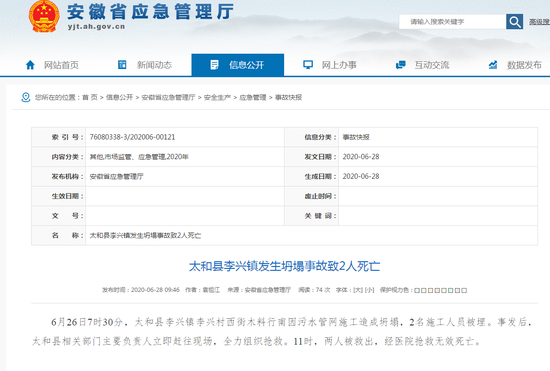
Task: Click the home icon beside 网站首页
Action: coord(31,65)
